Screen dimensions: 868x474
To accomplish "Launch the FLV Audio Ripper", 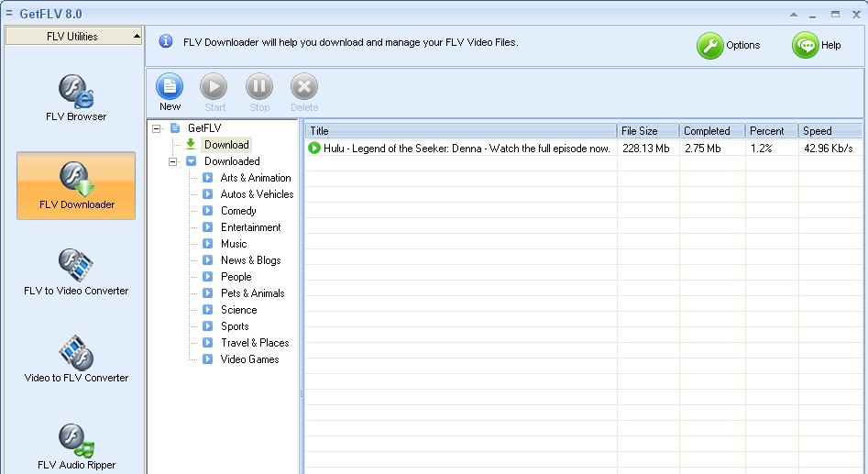I will [76, 446].
